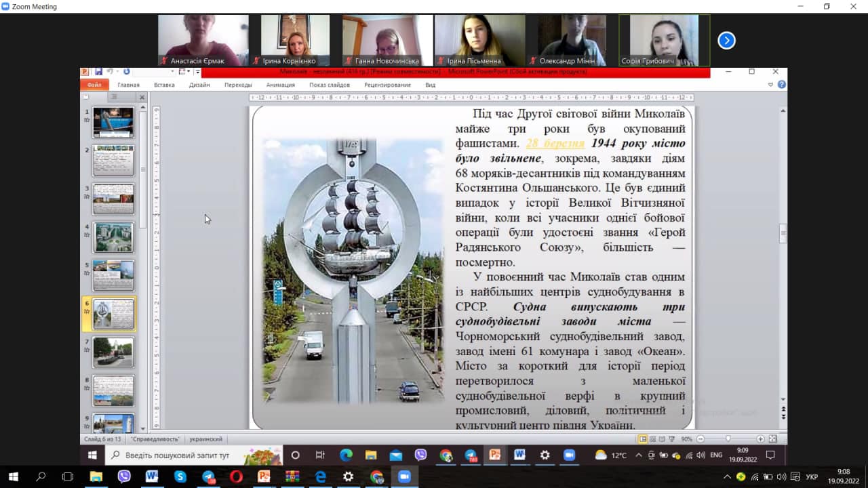Click the Save icon in the quick access toolbar

tap(98, 72)
